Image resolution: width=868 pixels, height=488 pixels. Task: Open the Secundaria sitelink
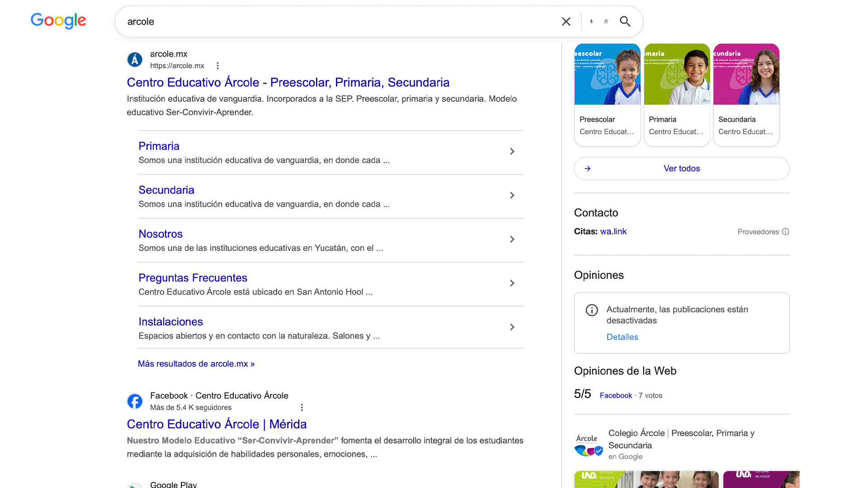[x=166, y=190]
